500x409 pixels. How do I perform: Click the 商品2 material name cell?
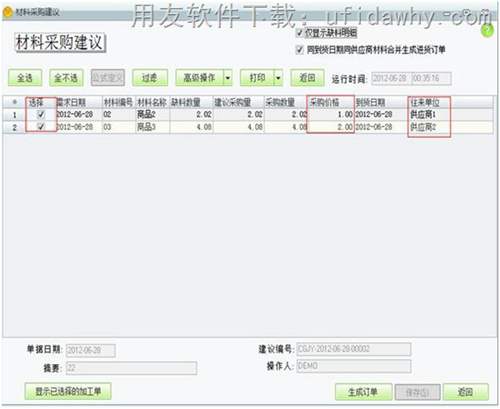153,115
